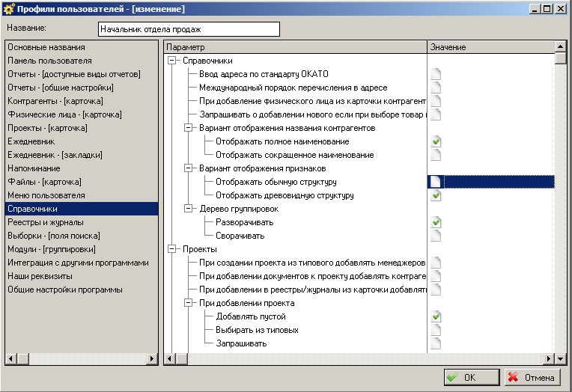Click value icon for 'Международный порядок перечисления в адресе'
This screenshot has width=572, height=392.
(x=436, y=88)
